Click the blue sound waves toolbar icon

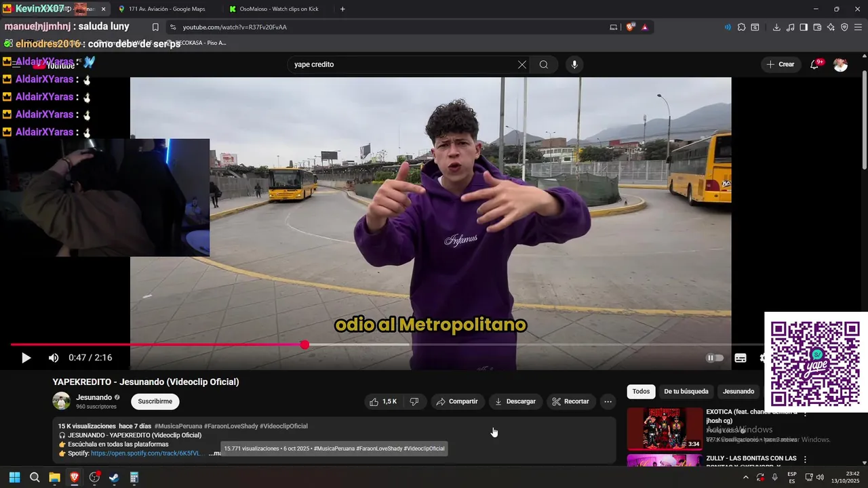click(x=728, y=27)
